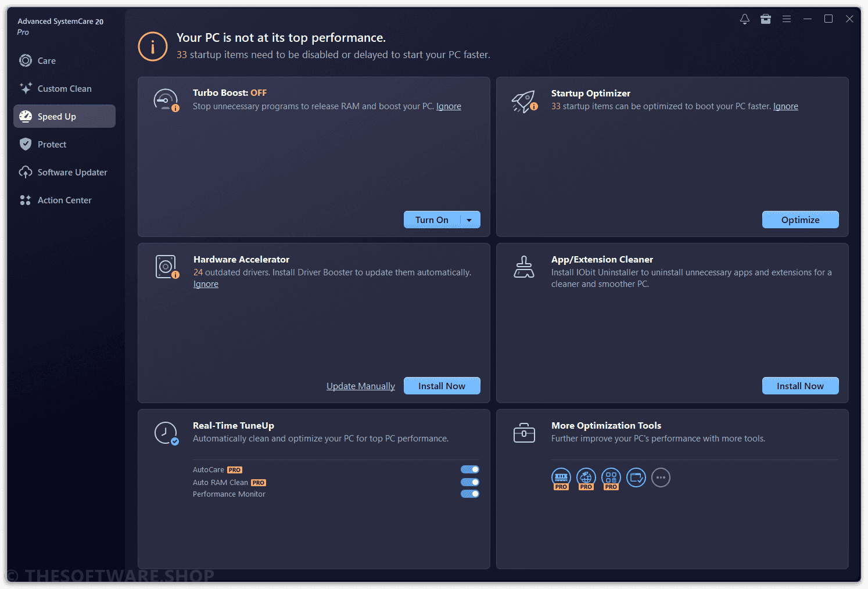
Task: Ignore the outdated drivers warning
Action: [206, 284]
